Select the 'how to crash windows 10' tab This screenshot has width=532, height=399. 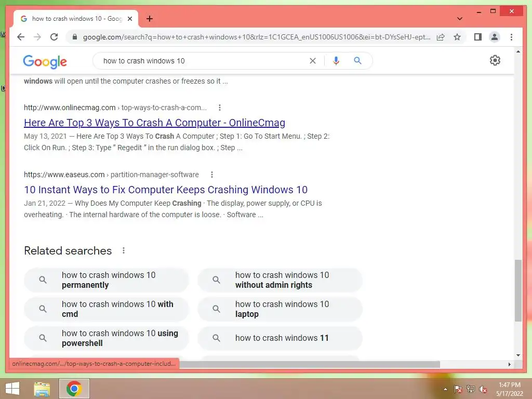(76, 19)
